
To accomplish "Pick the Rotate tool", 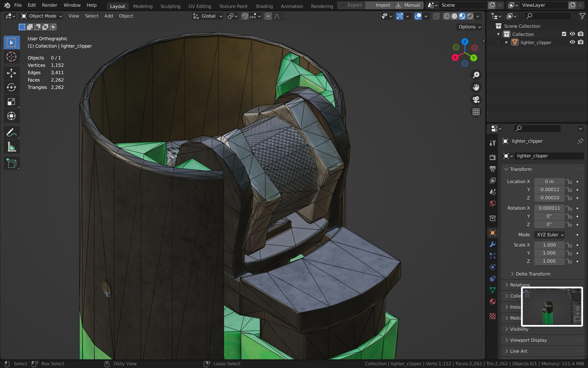I will pos(12,87).
